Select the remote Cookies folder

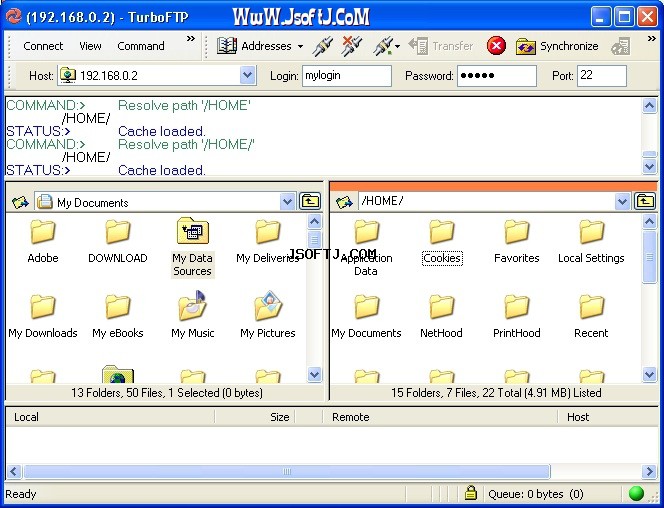(x=442, y=242)
